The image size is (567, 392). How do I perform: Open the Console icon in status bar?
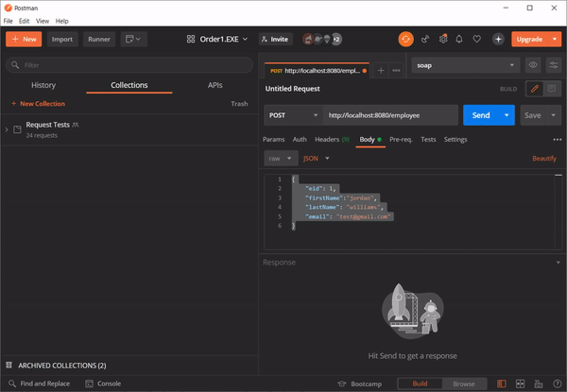click(x=90, y=383)
